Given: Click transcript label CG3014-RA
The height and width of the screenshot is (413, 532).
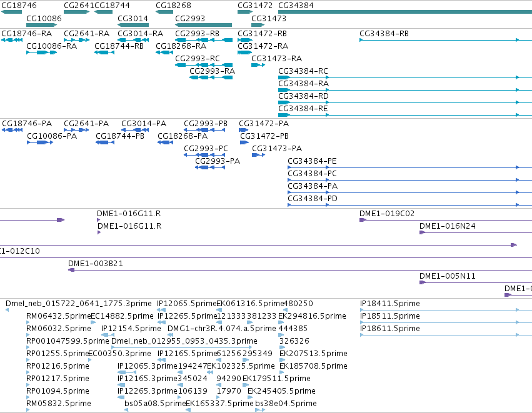Looking at the screenshot, I should tap(140, 34).
